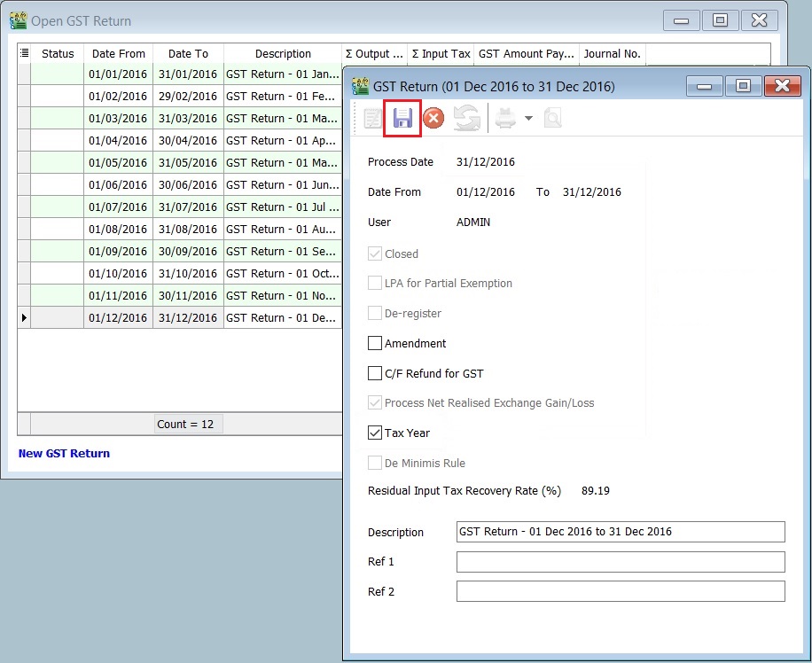The image size is (812, 663).
Task: Click the Refresh arrows icon
Action: click(x=466, y=119)
